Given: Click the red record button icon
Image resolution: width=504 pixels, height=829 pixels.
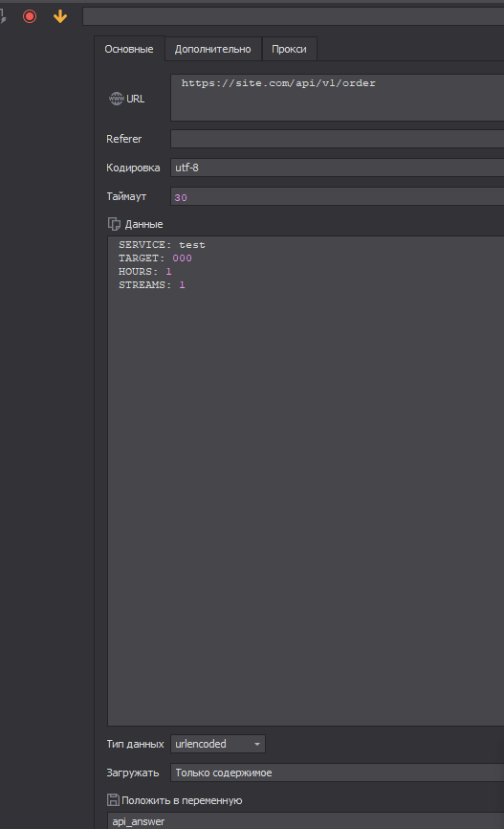Looking at the screenshot, I should click(30, 16).
